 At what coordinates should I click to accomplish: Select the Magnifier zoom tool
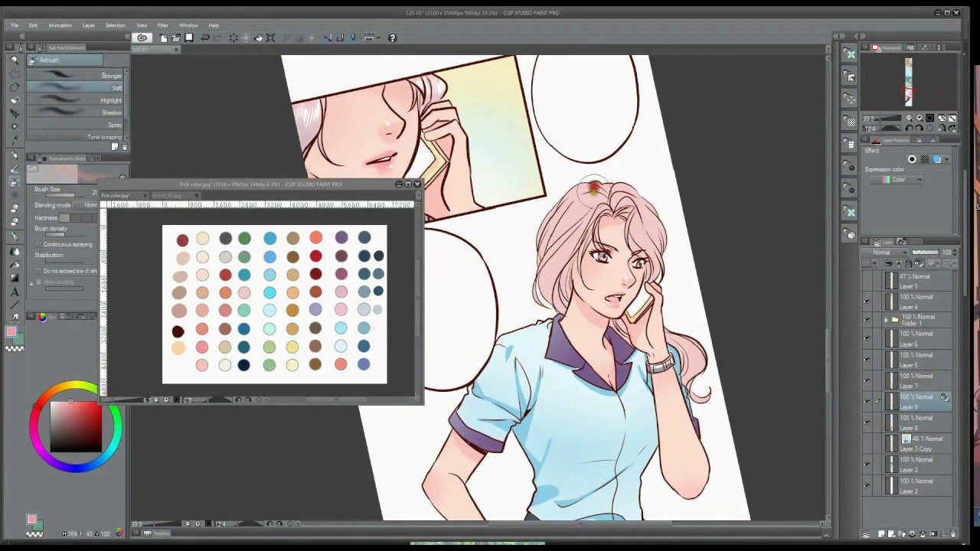(15, 60)
